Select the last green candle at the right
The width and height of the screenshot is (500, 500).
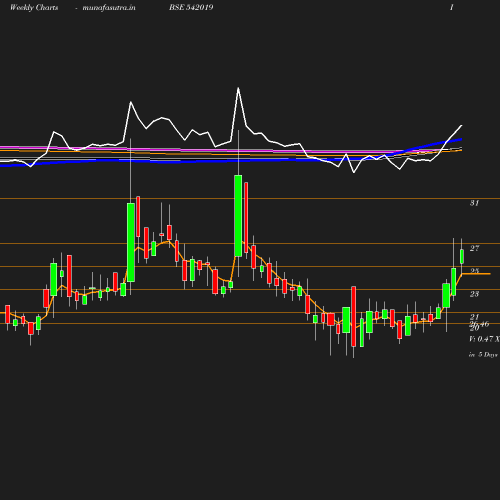tap(462, 256)
